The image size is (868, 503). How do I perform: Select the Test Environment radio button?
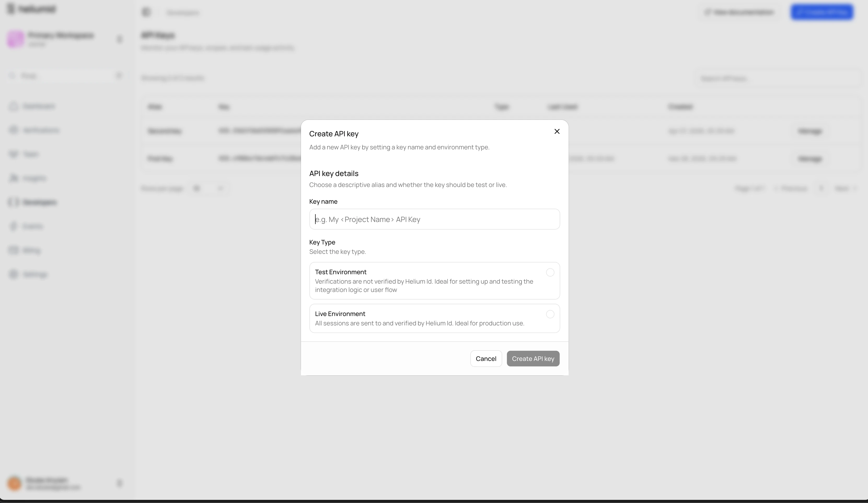tap(550, 272)
